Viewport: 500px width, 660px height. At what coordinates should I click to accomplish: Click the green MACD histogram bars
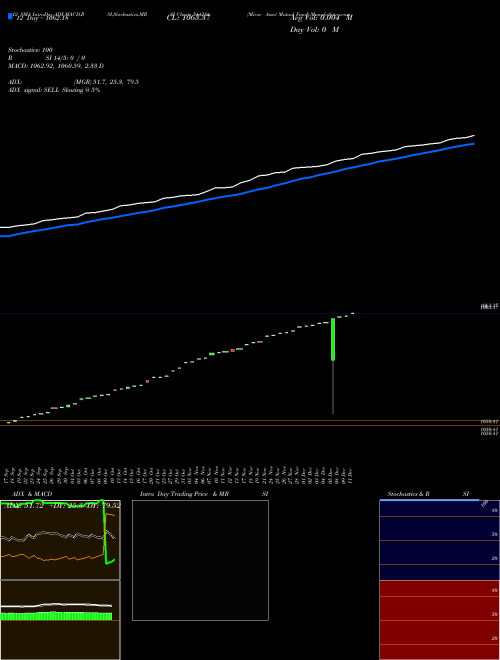pos(56,616)
